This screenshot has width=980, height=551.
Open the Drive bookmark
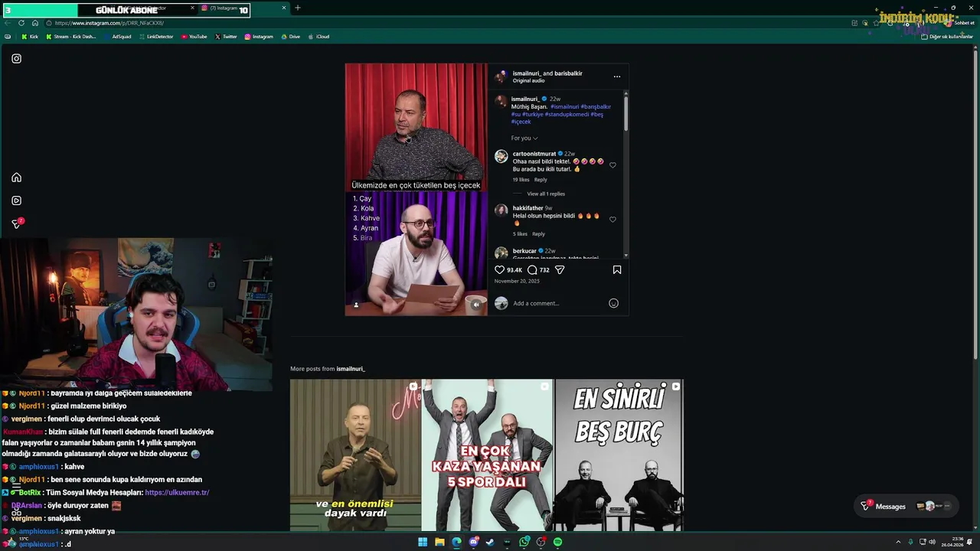coord(290,37)
